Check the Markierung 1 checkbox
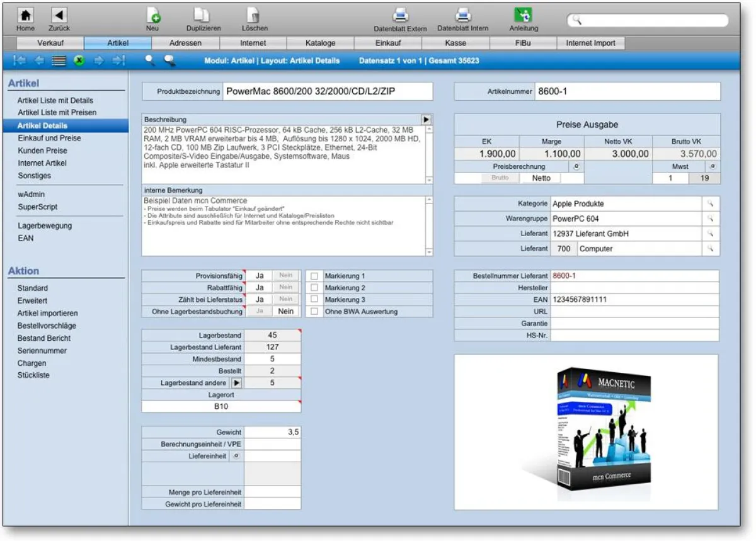 [x=314, y=276]
